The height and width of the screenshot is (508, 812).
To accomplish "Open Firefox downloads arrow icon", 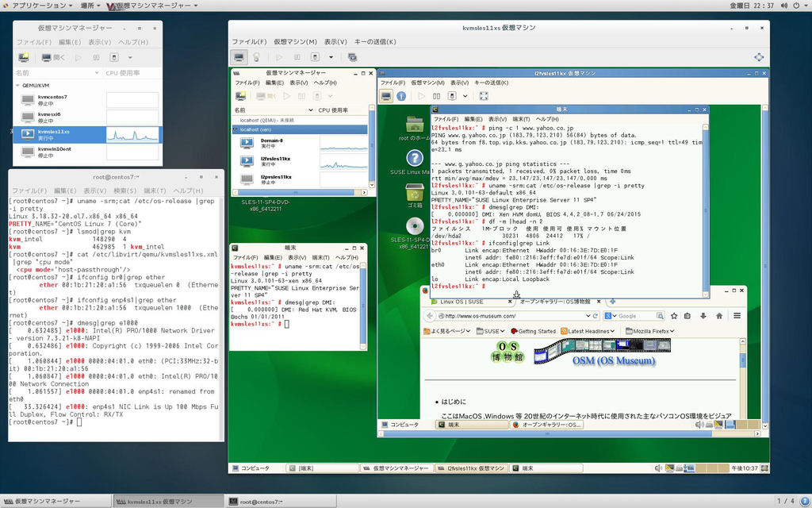I will [x=703, y=316].
